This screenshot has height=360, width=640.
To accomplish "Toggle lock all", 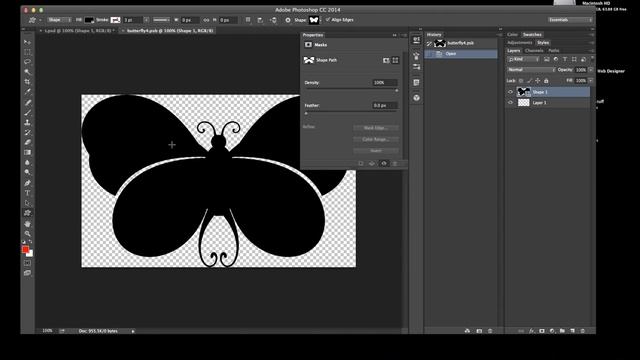I will click(546, 81).
